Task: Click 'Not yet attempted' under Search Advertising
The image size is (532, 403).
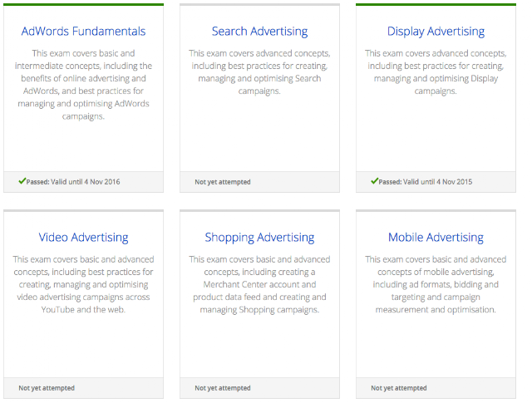Action: 223,182
